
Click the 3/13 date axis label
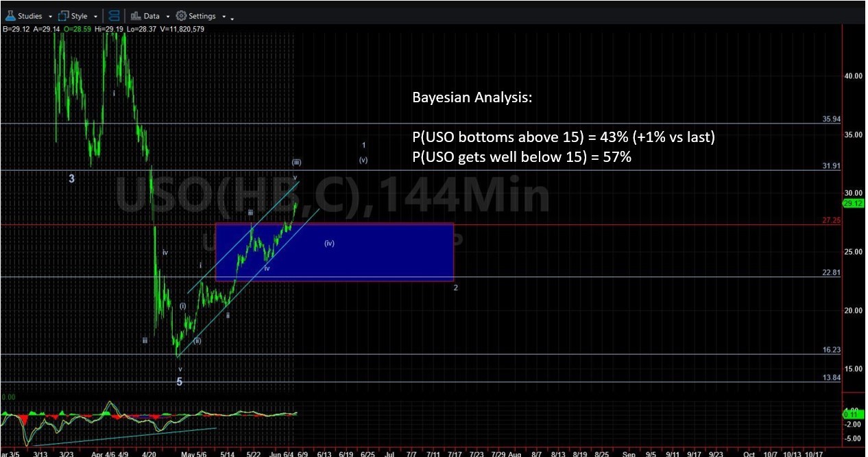(x=40, y=454)
